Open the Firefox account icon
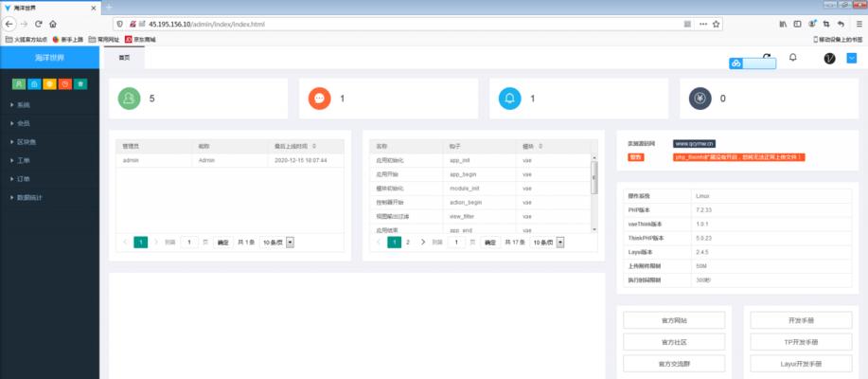The image size is (868, 379). [812, 24]
